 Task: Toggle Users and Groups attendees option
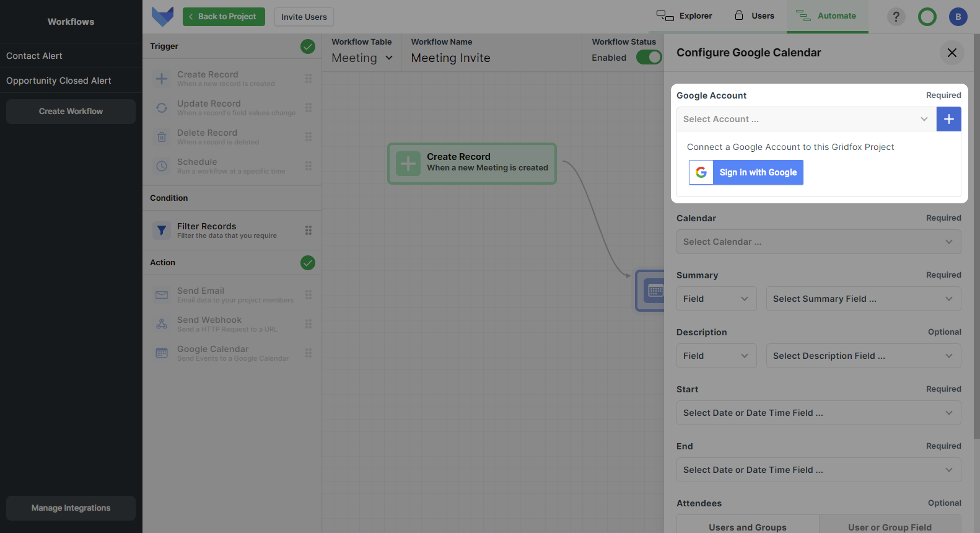click(747, 527)
